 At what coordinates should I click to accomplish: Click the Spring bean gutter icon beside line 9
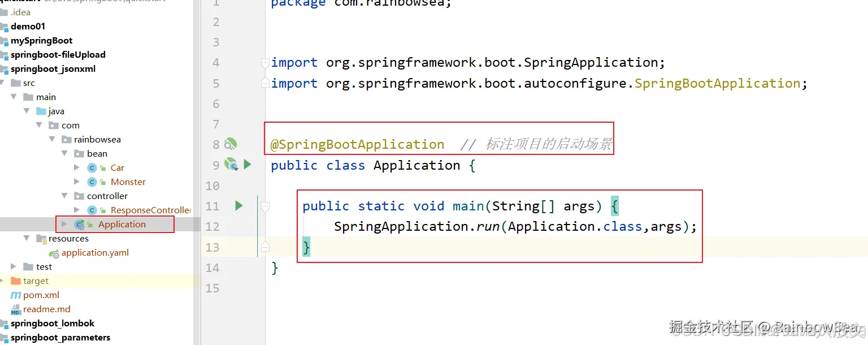coord(231,165)
